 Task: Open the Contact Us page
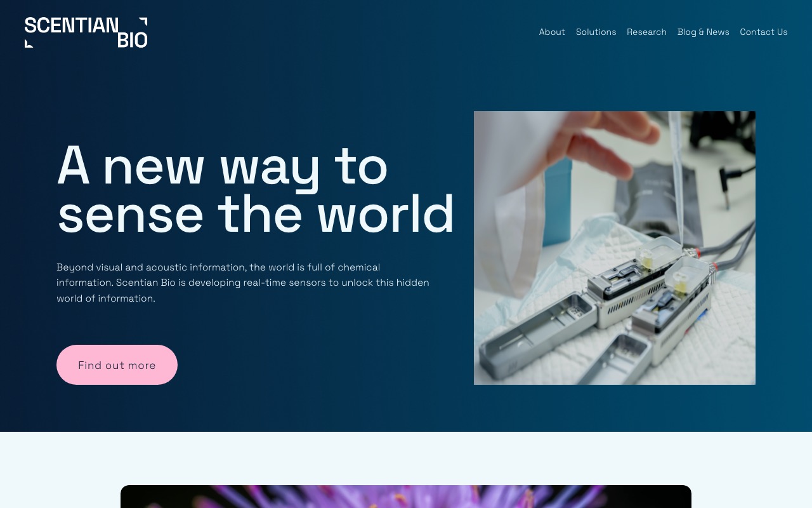(764, 32)
